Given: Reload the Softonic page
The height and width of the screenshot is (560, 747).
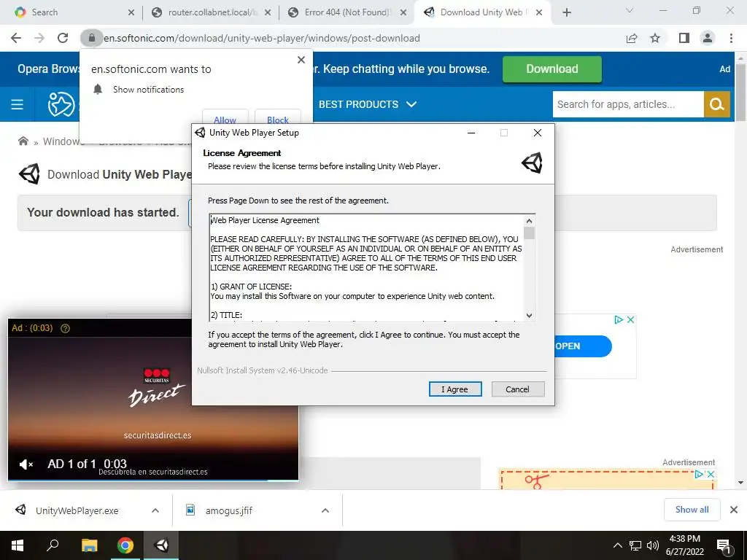Looking at the screenshot, I should pos(63,38).
